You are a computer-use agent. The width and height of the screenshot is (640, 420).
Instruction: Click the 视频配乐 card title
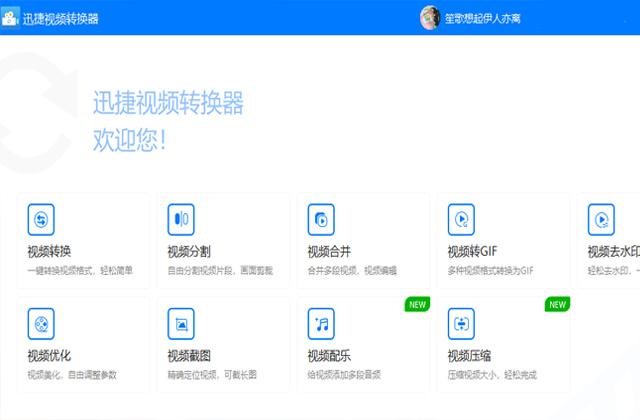click(x=329, y=356)
